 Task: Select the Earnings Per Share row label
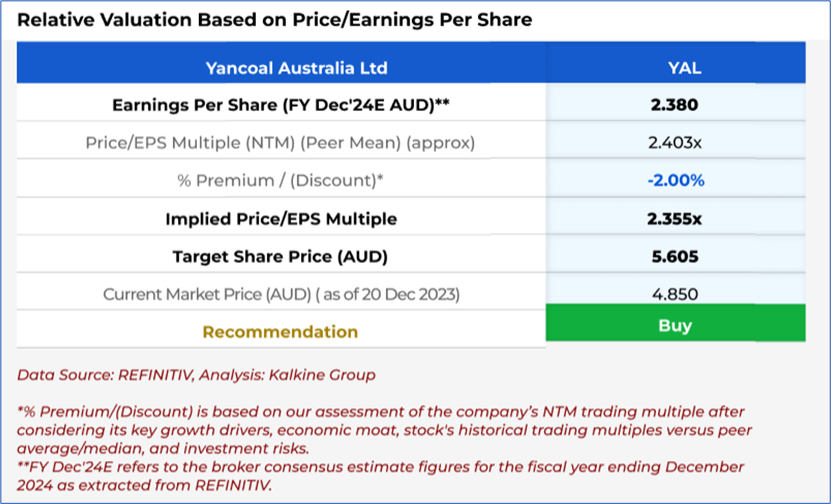pyautogui.click(x=280, y=105)
